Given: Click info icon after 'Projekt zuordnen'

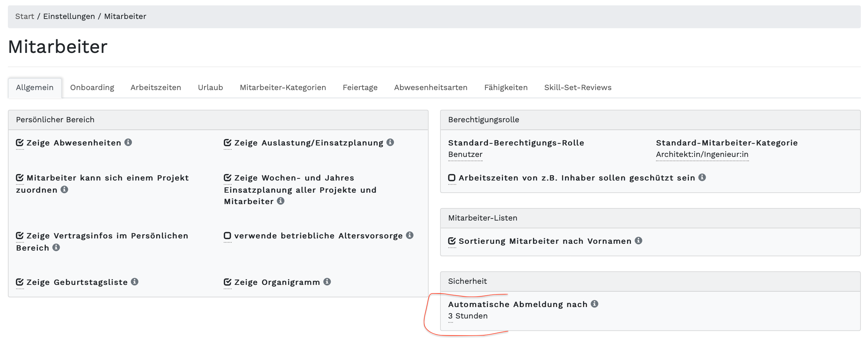Looking at the screenshot, I should coord(64,189).
